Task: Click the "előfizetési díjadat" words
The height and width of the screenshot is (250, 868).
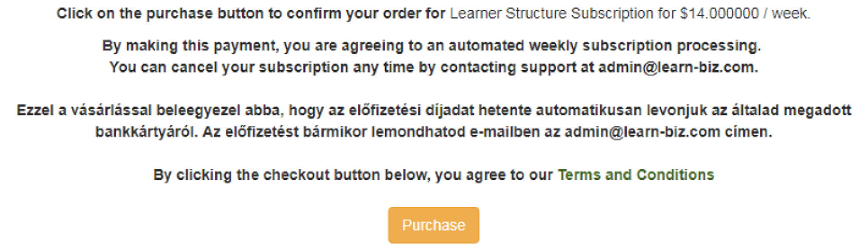Action: click(411, 110)
